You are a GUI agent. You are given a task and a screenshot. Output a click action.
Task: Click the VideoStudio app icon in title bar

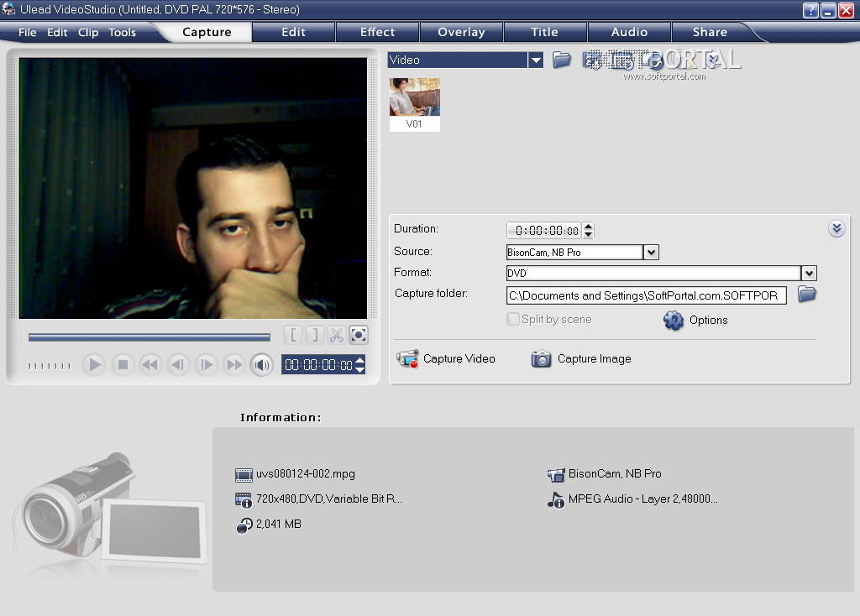click(x=8, y=8)
